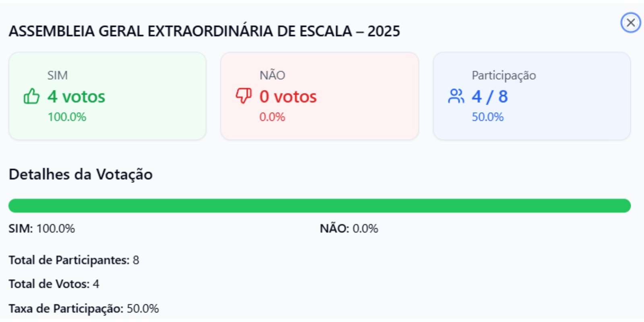Click the blue 50.0% participation percentage
Image resolution: width=644 pixels, height=322 pixels.
tap(487, 117)
